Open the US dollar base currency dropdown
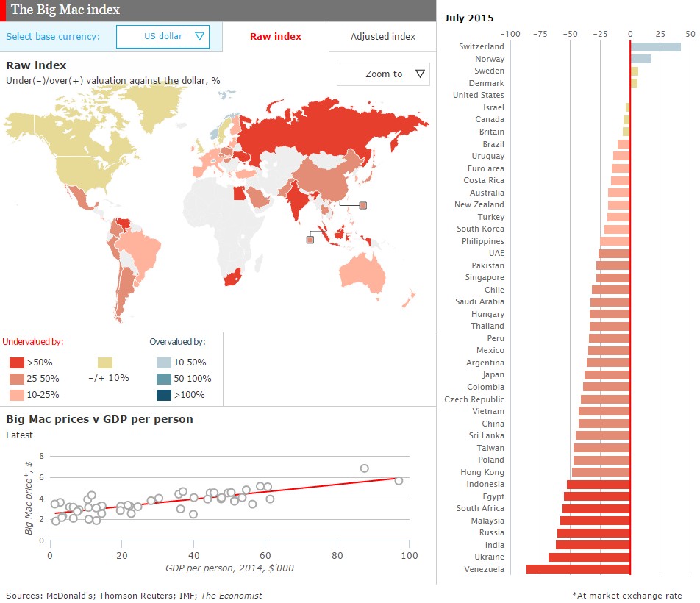 coord(162,36)
